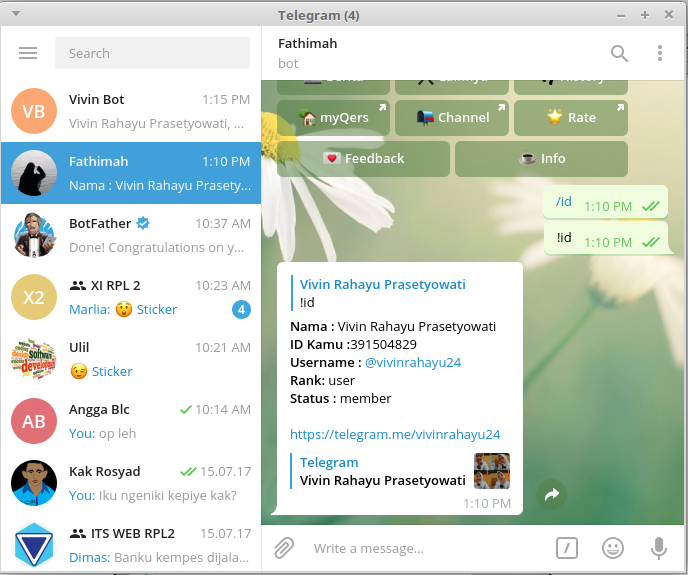Open the Angga Blc chat
Viewport: 688px width, 575px height.
click(131, 420)
